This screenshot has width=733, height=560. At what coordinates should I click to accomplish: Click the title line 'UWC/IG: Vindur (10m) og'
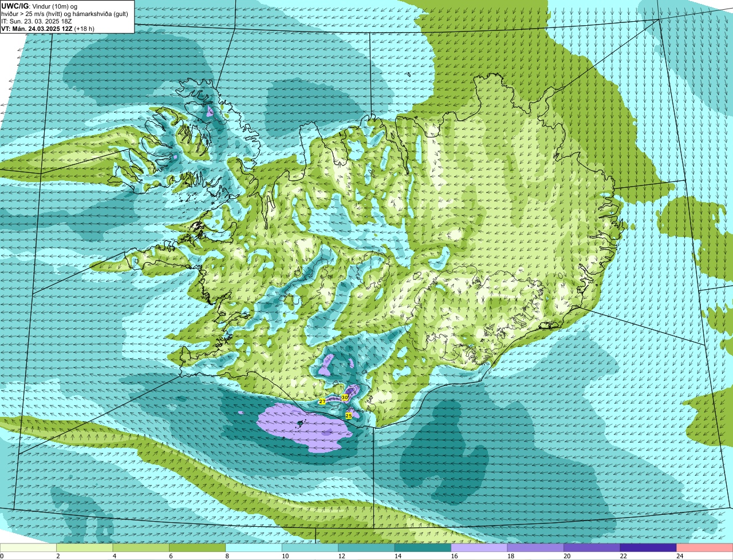click(x=39, y=6)
